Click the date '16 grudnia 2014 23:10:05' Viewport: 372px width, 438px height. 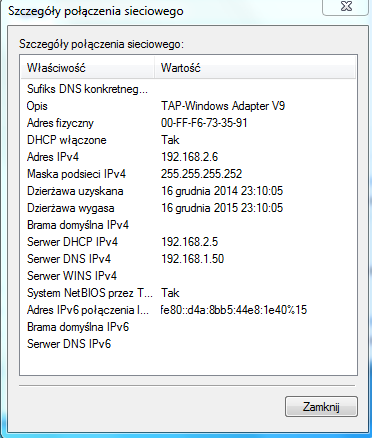coord(222,191)
